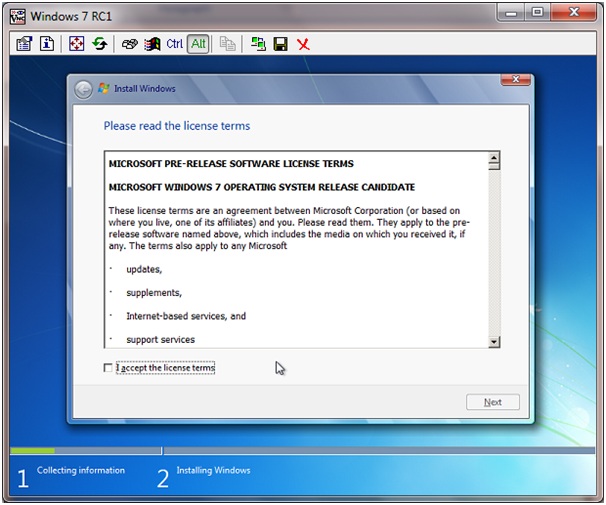Click the license scrollbar thumb
Screen dimensions: 606x505
tap(494, 166)
